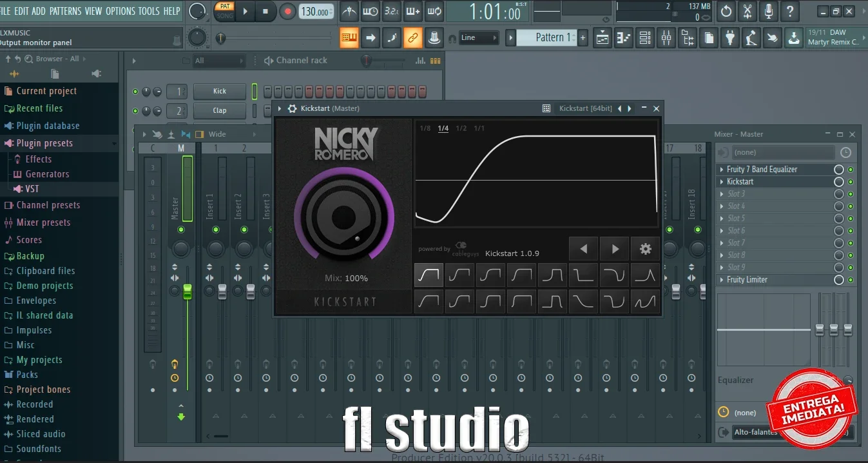Screen dimensions: 868x463
Task: Toggle Kickstart mixer slot green LED
Action: (851, 182)
